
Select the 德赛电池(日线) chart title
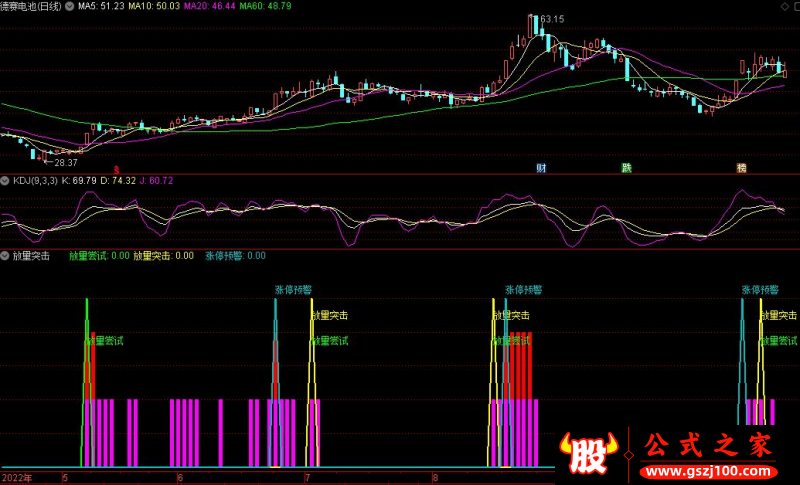point(31,6)
